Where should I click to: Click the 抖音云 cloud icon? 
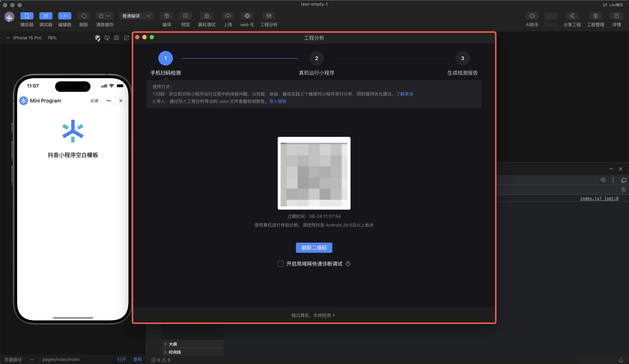(551, 16)
